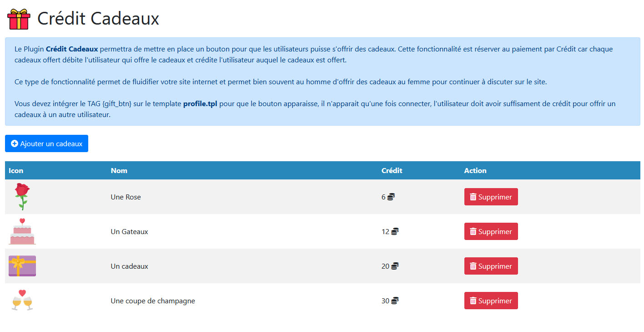Click the Crédit Cadeaux page title
The width and height of the screenshot is (644, 332).
[x=98, y=19]
